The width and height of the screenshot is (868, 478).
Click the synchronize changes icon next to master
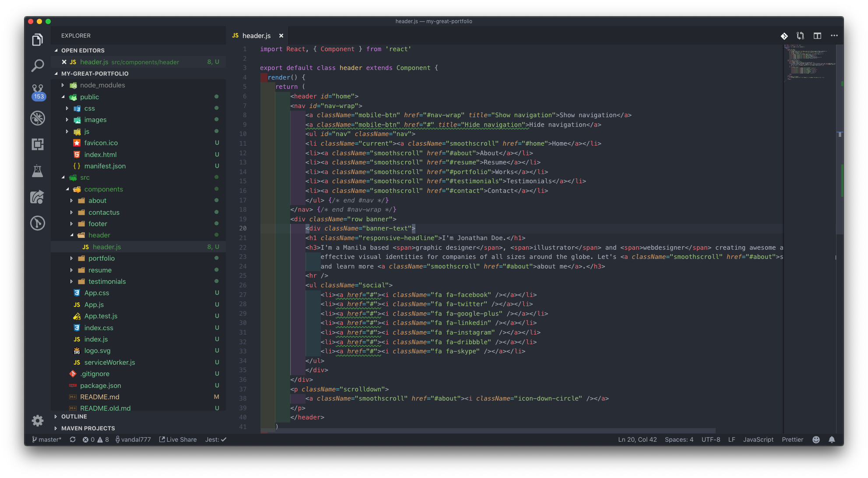click(72, 440)
